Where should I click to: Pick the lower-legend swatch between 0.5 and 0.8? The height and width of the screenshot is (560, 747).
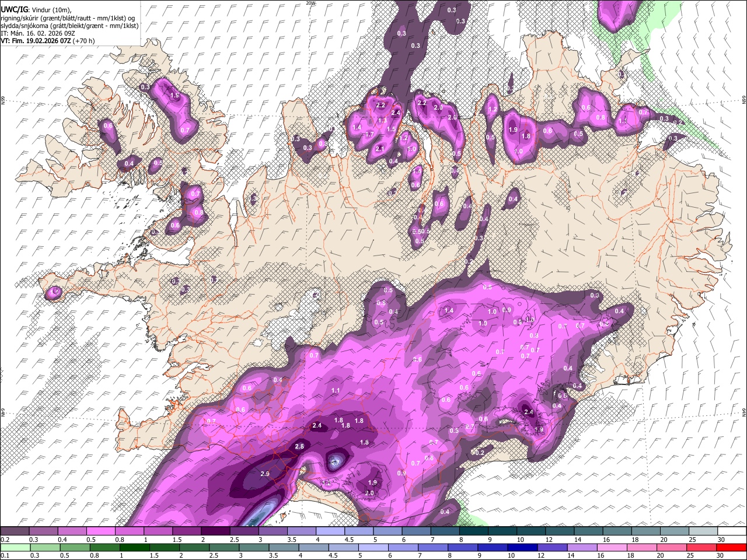pyautogui.click(x=75, y=547)
